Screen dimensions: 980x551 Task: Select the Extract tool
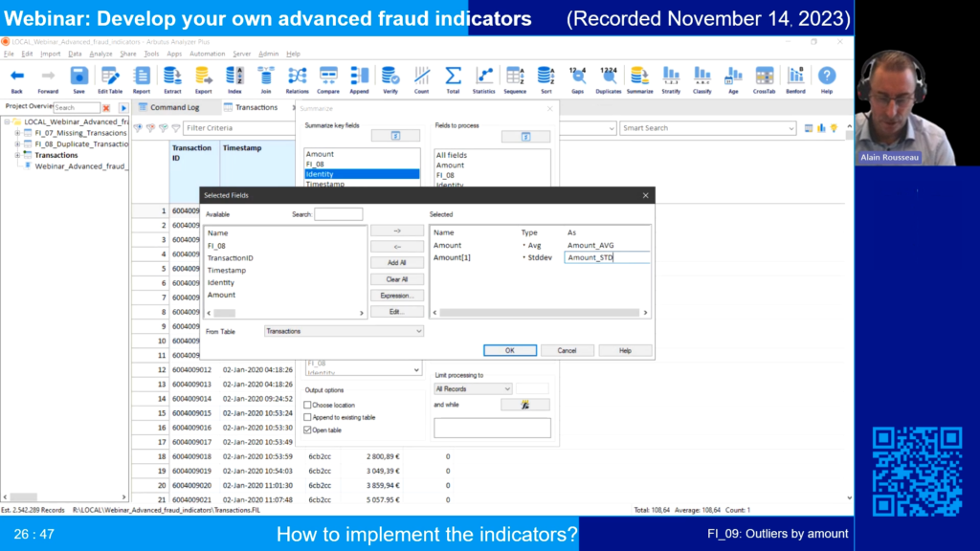tap(172, 80)
